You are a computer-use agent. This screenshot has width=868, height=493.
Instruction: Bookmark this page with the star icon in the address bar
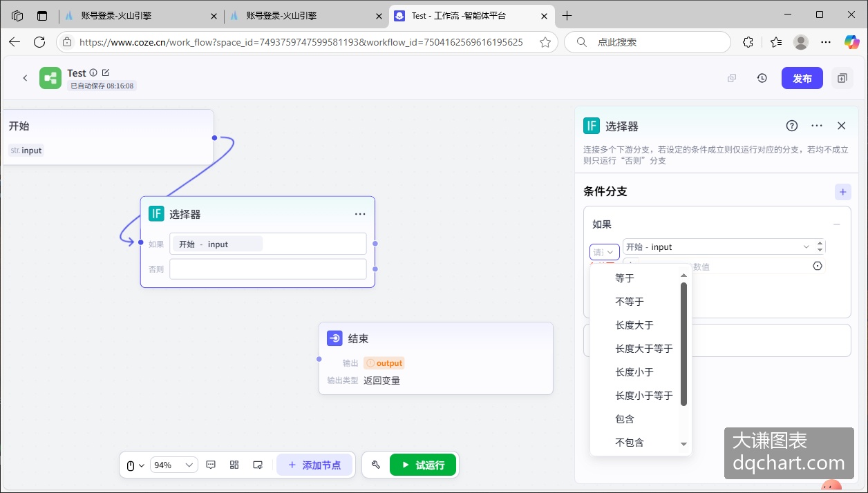point(545,42)
